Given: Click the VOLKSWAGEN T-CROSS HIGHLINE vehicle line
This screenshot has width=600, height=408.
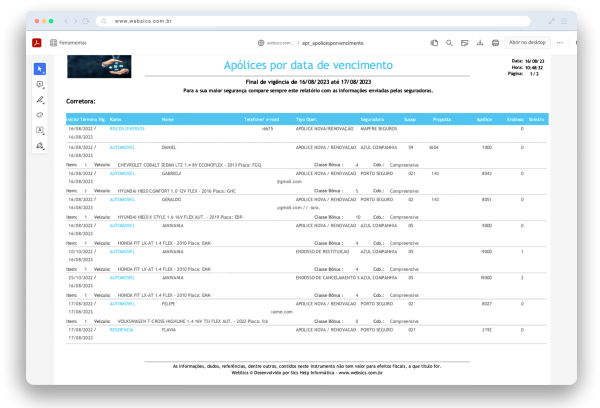Looking at the screenshot, I should [x=192, y=321].
